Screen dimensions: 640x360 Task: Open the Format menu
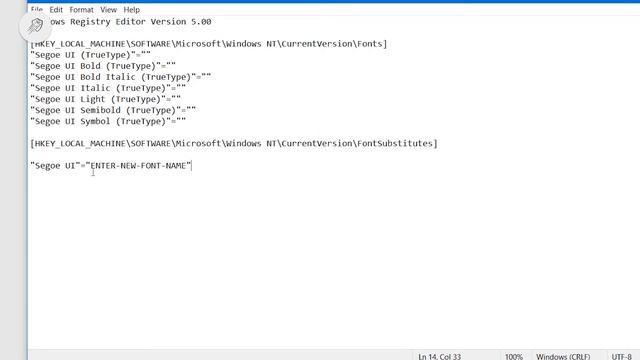[x=81, y=9]
